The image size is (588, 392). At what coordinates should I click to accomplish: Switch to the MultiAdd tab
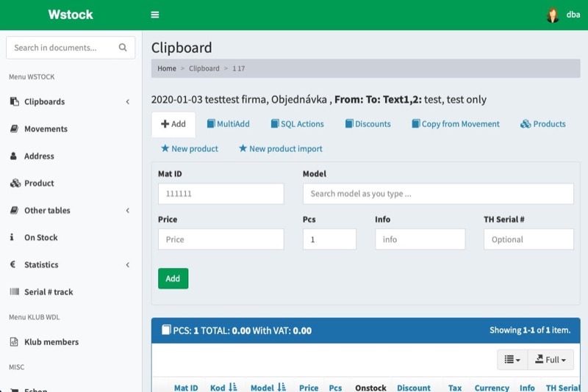click(x=228, y=124)
